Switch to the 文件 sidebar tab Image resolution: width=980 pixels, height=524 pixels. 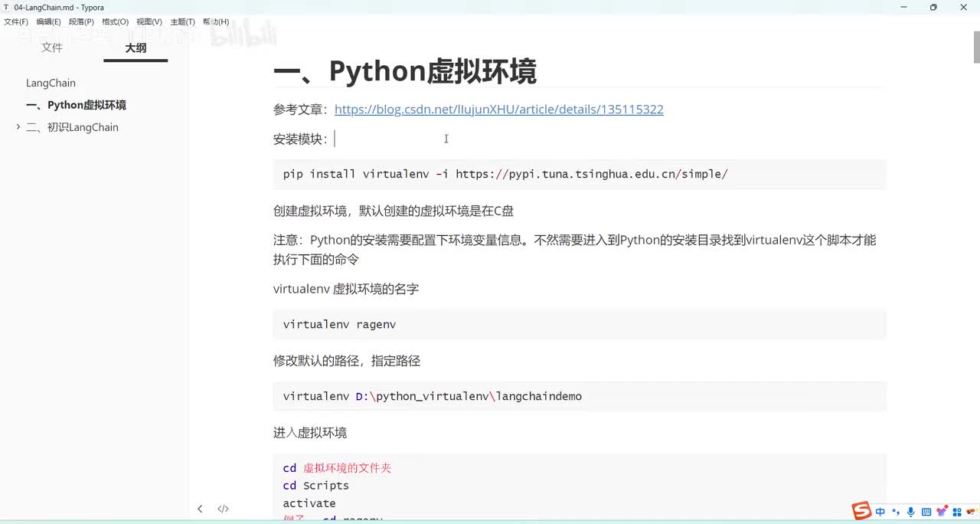[x=52, y=47]
